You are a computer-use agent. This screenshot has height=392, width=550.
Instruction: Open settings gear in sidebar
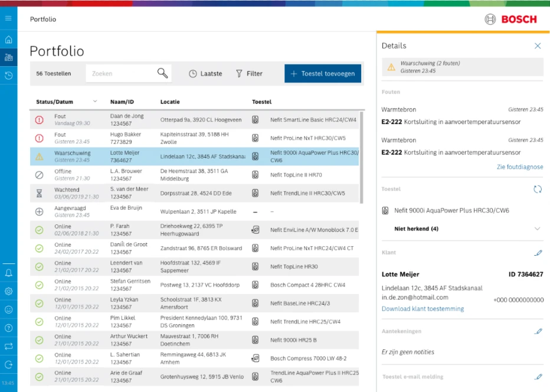(8, 291)
